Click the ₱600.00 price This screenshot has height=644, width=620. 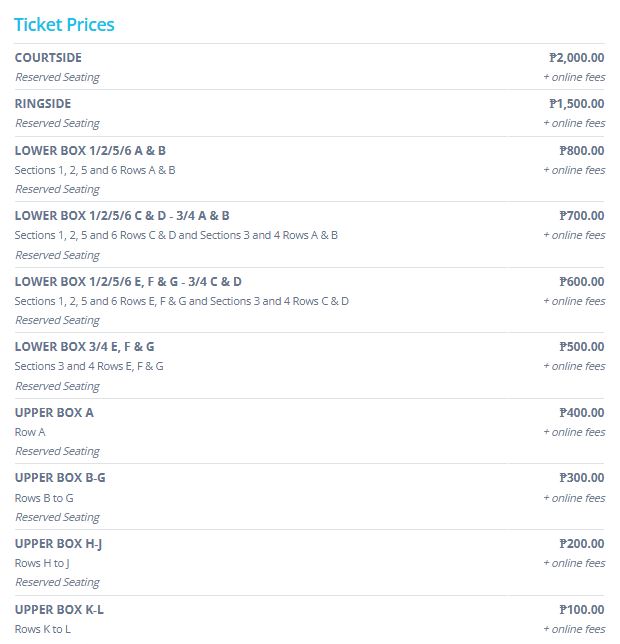click(x=581, y=282)
